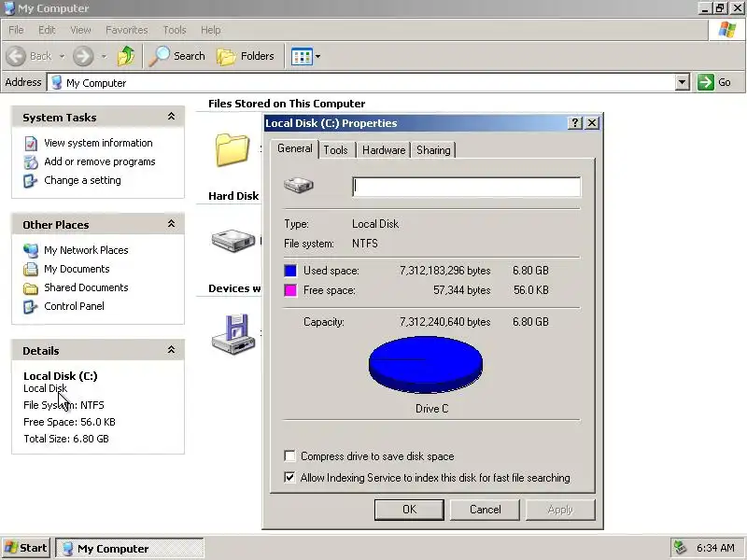Click the 6:34 AM clock

pyautogui.click(x=715, y=548)
